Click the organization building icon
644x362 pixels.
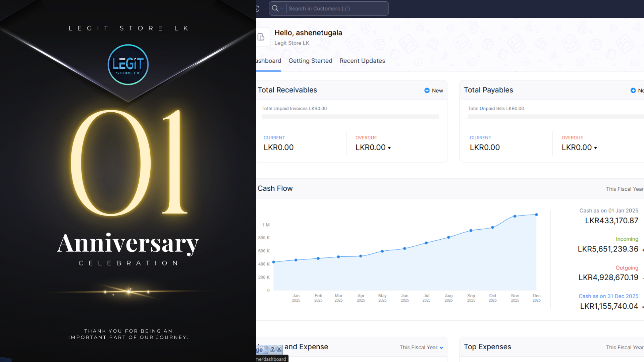click(261, 37)
